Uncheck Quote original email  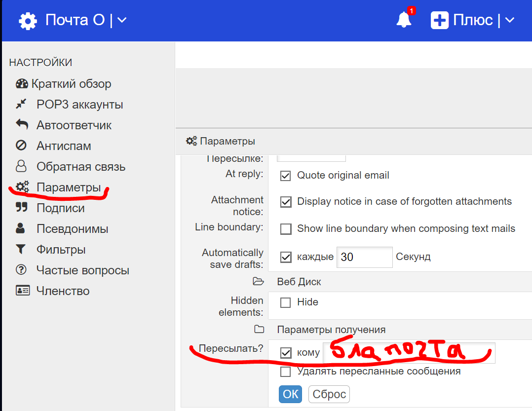285,175
